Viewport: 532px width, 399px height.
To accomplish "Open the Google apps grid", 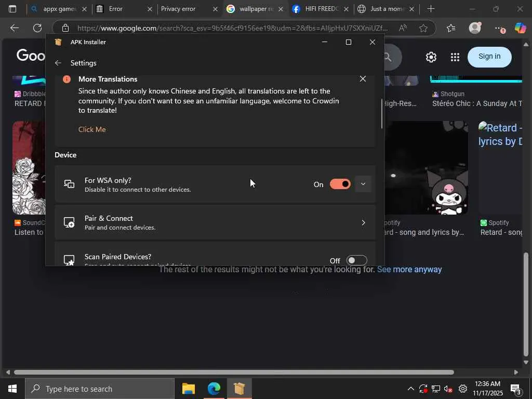I will 455,57.
